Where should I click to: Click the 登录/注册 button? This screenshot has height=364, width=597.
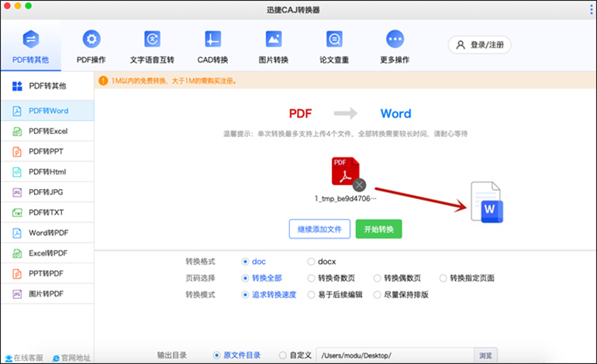click(479, 45)
